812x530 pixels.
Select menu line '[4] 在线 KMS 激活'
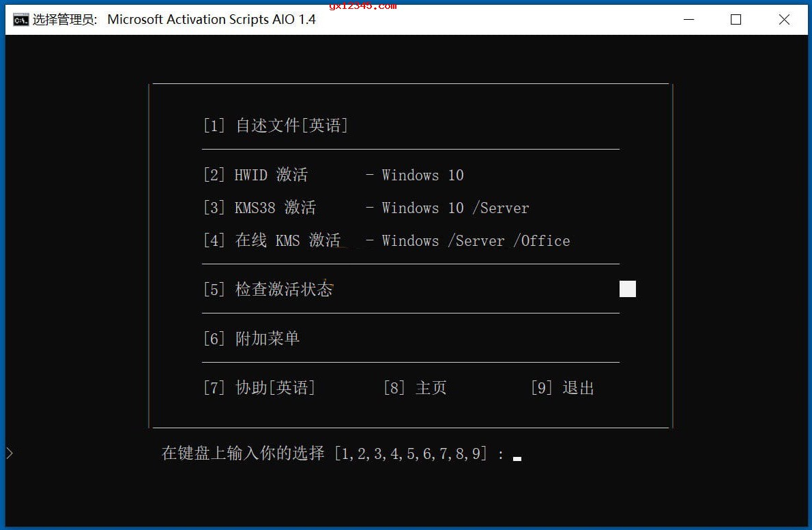(272, 240)
